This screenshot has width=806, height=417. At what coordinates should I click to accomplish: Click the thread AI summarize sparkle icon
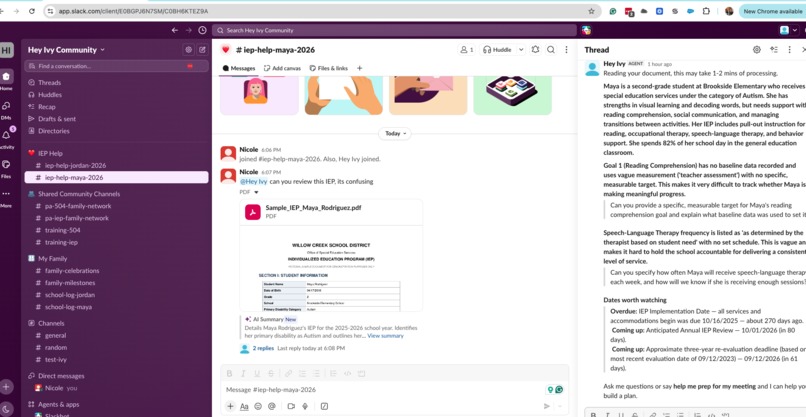774,50
